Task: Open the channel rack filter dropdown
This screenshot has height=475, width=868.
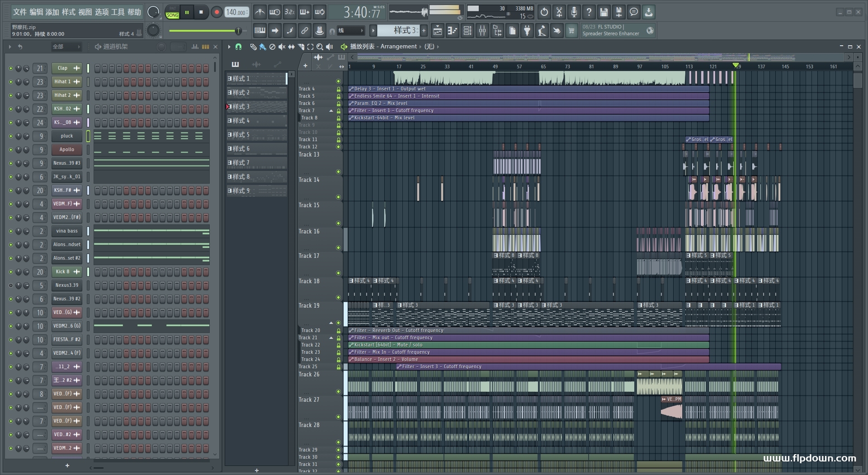Action: [66, 47]
